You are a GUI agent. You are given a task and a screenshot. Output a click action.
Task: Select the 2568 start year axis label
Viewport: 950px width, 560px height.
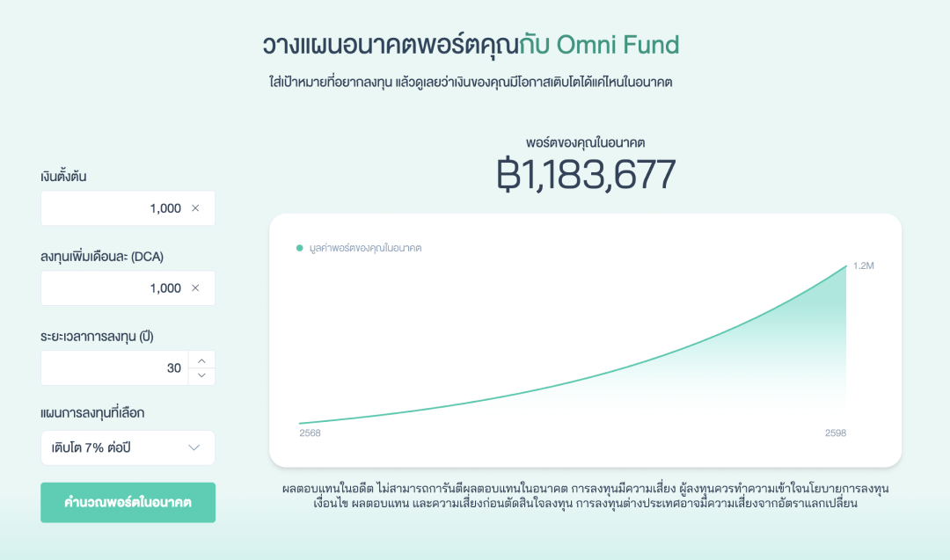310,433
